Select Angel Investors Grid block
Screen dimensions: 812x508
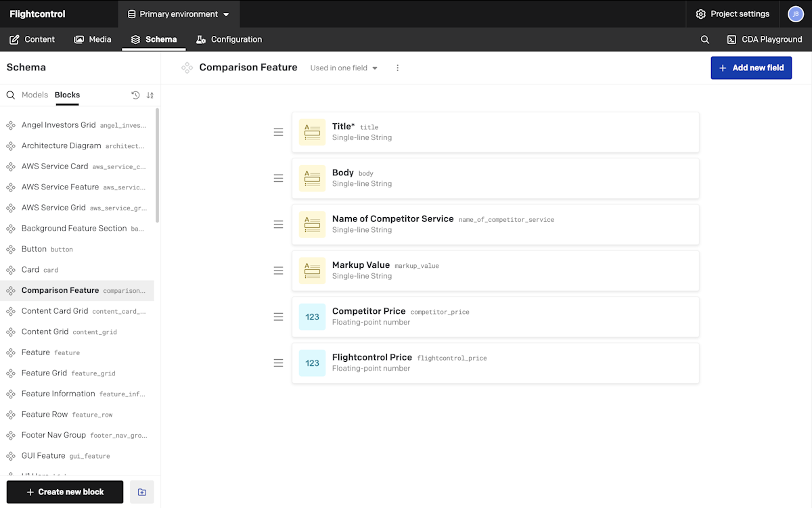(x=77, y=125)
